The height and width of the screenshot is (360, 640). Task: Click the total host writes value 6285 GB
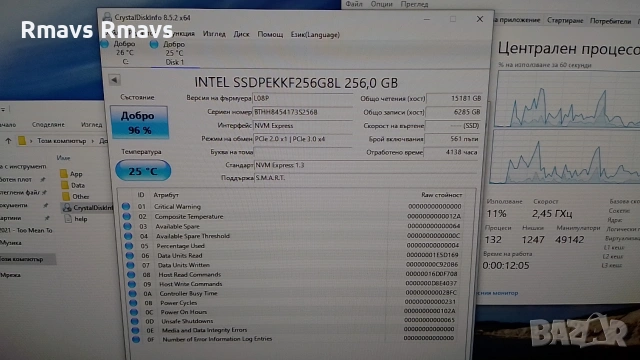pos(453,112)
